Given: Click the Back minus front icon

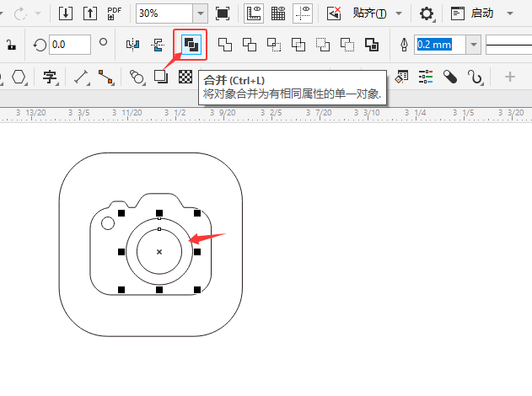Looking at the screenshot, I should click(347, 45).
